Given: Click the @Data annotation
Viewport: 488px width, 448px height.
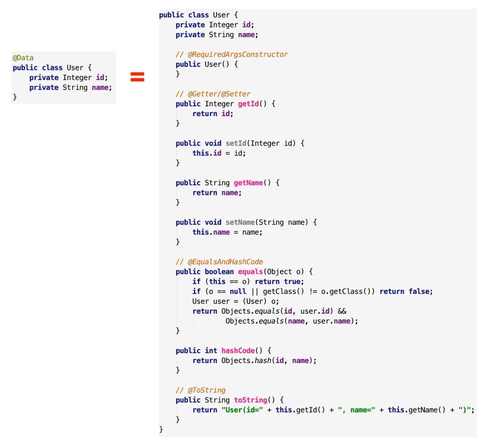Looking at the screenshot, I should pos(23,58).
